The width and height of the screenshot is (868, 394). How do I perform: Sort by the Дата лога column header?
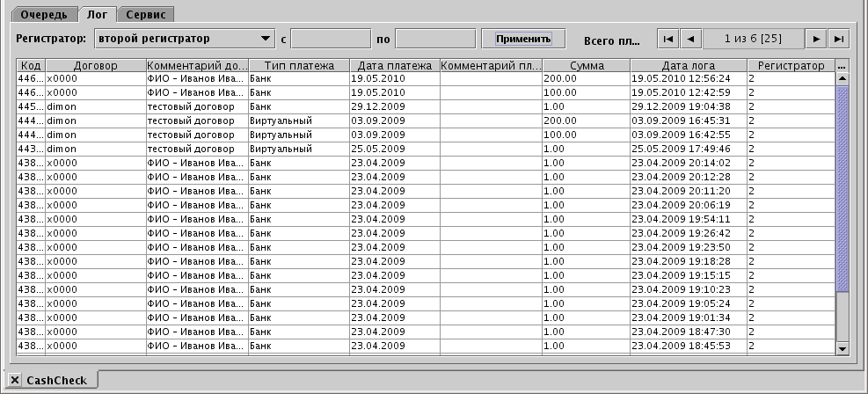click(x=688, y=66)
